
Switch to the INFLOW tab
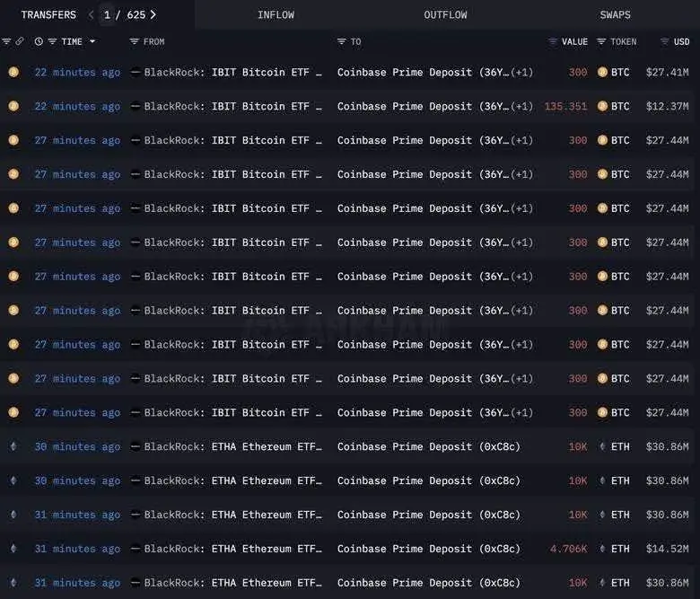[276, 14]
